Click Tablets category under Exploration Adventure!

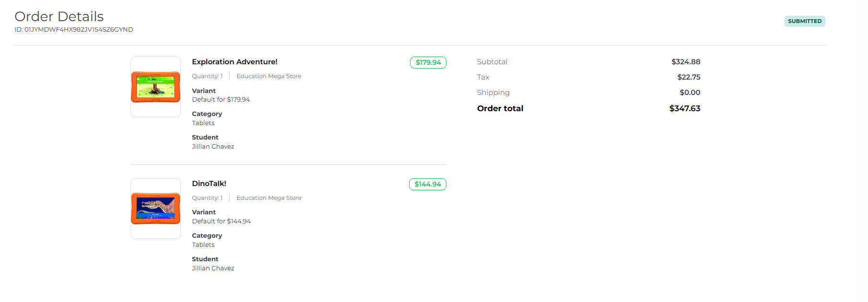click(203, 123)
